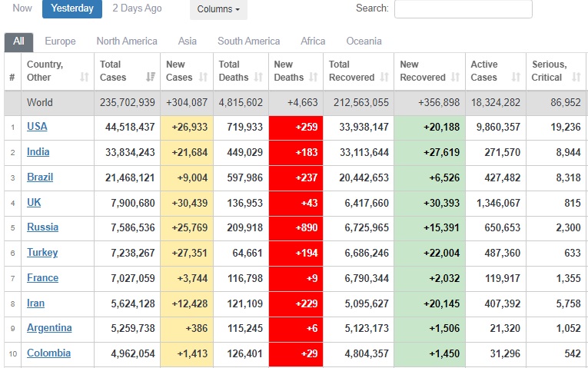This screenshot has width=588, height=368.
Task: Filter table to South America
Action: pyautogui.click(x=248, y=41)
